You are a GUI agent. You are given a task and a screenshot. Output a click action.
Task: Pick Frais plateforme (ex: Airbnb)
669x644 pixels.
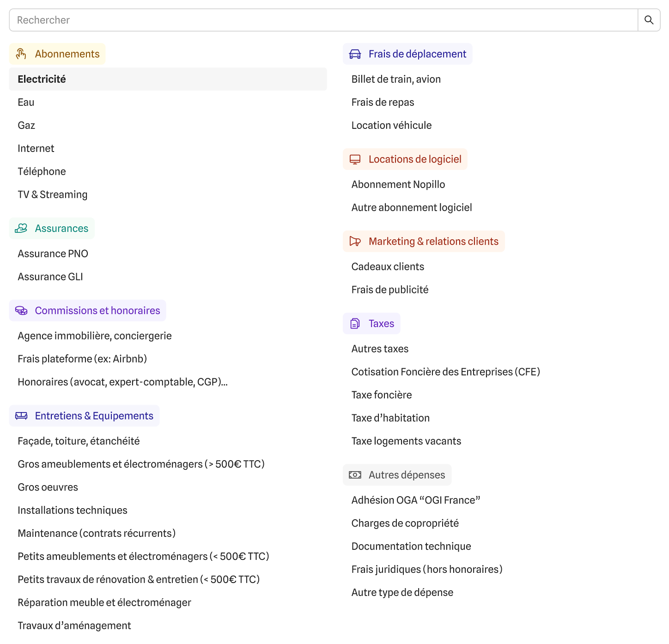tap(82, 359)
